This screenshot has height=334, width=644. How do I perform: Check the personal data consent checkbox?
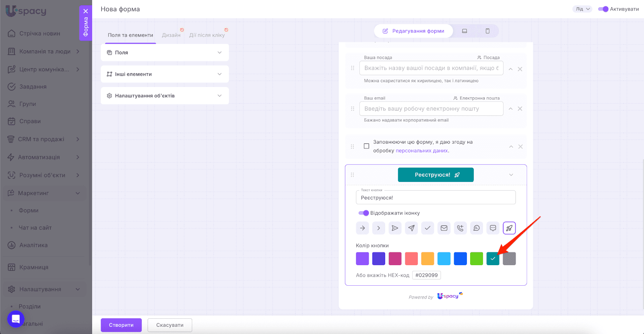pos(366,146)
